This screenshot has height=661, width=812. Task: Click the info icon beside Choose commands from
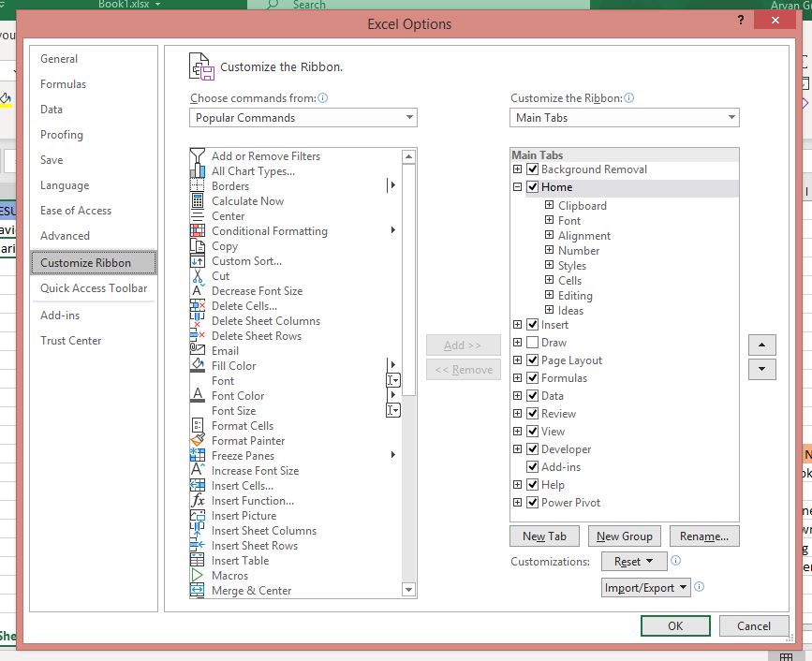[x=322, y=97]
